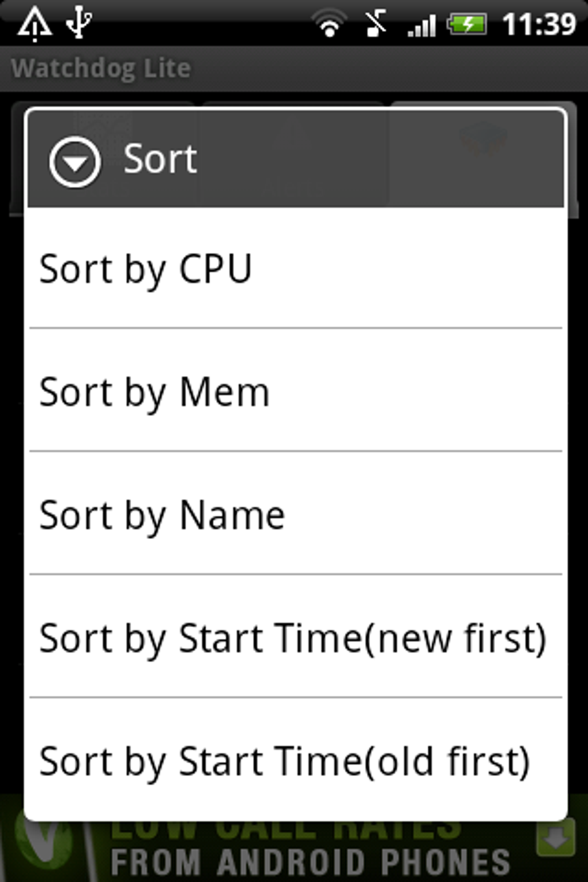Tap the warning triangle notification icon
588x882 pixels.
point(35,24)
